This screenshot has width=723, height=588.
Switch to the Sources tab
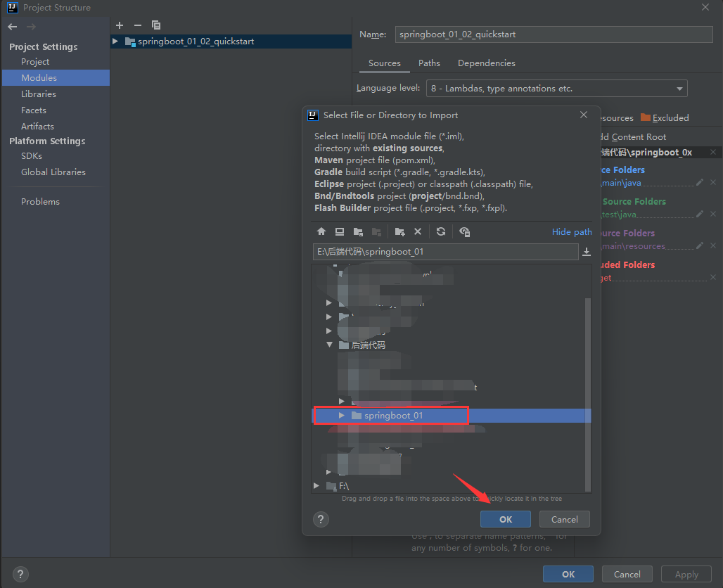[385, 63]
